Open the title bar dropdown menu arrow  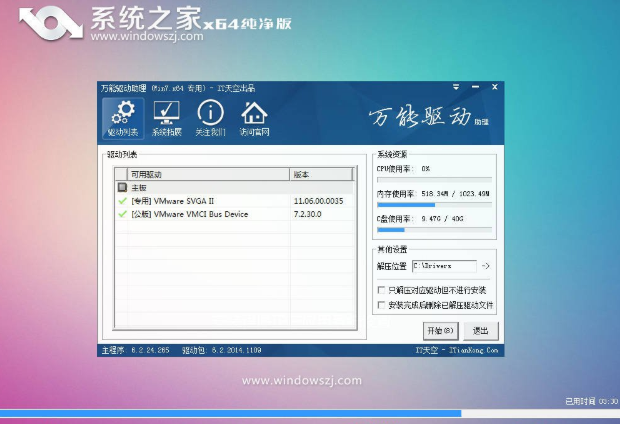pyautogui.click(x=456, y=87)
